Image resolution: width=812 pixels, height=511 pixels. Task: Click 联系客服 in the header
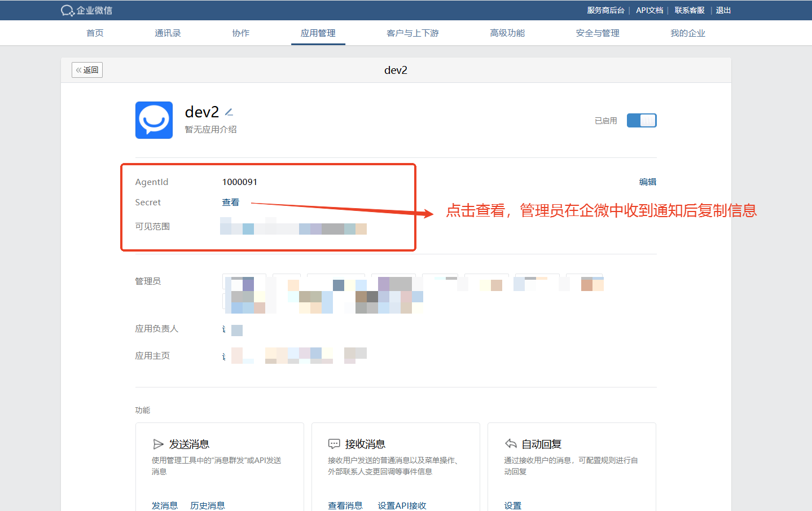click(x=690, y=10)
